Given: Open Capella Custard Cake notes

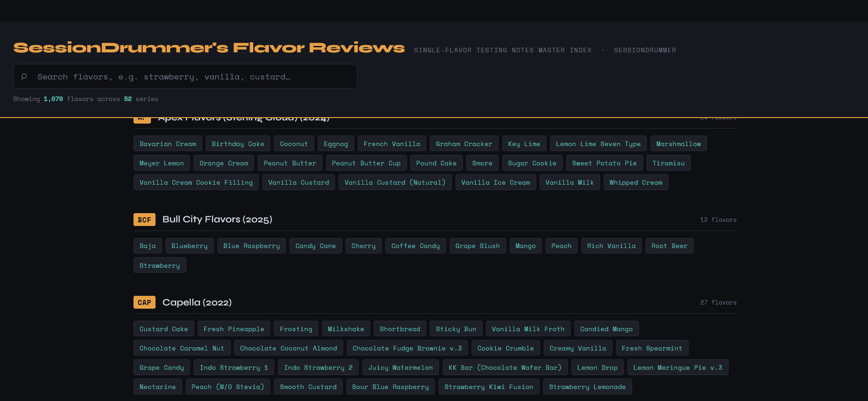Looking at the screenshot, I should coord(163,329).
